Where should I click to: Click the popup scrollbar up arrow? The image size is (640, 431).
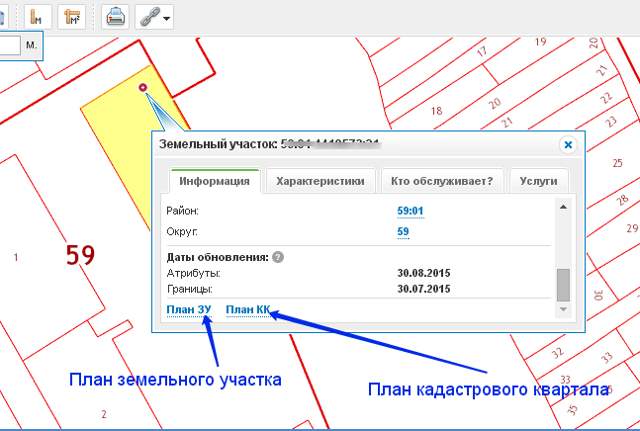[x=563, y=207]
